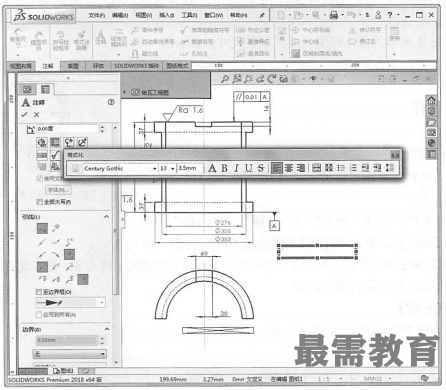The width and height of the screenshot is (446, 390).
Task: Click the 基准特征 datum feature tool
Action: 253,42
